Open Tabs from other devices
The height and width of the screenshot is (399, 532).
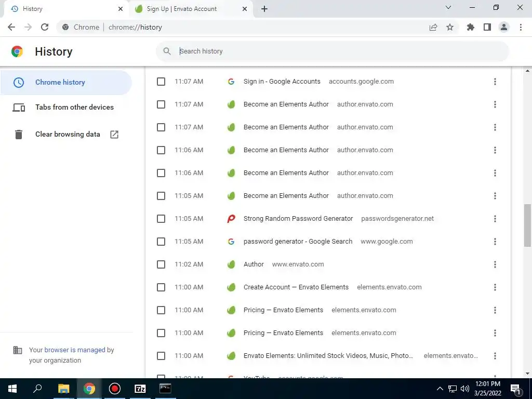click(x=66, y=108)
